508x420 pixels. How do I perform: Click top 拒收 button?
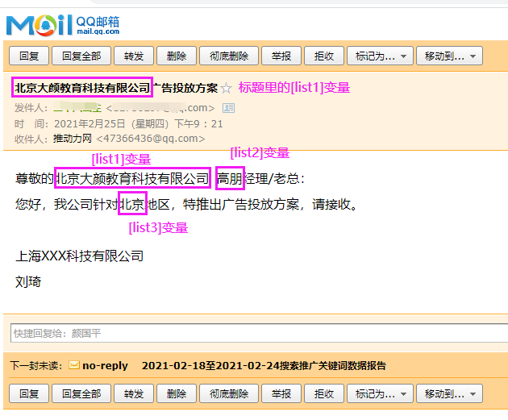pyautogui.click(x=324, y=56)
